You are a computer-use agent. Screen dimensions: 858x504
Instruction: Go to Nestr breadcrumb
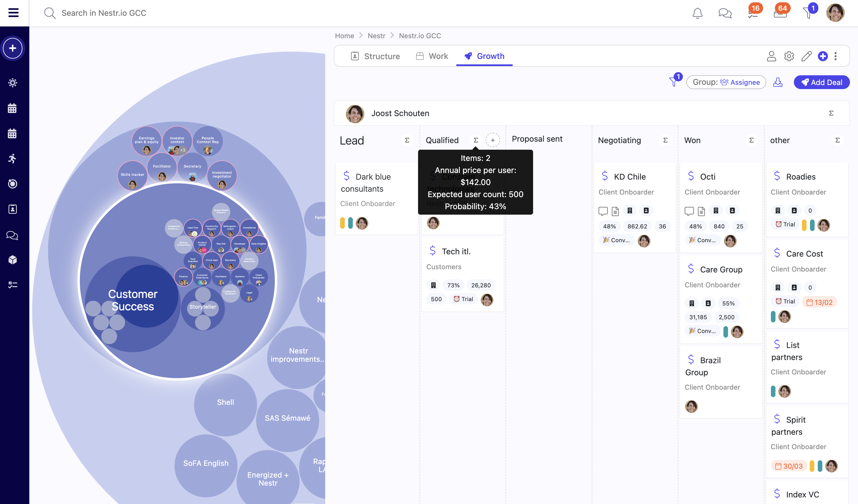click(376, 36)
